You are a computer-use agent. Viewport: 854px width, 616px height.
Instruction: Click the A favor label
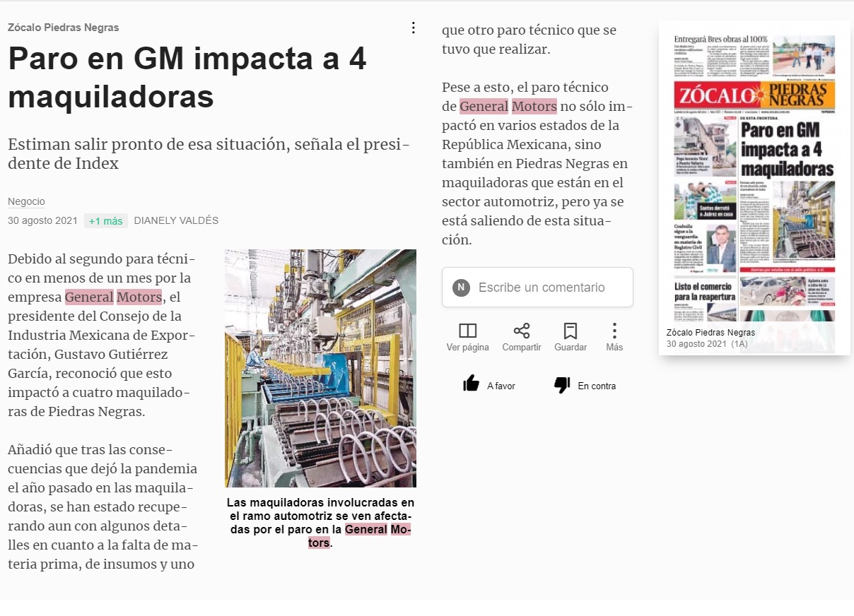click(501, 386)
